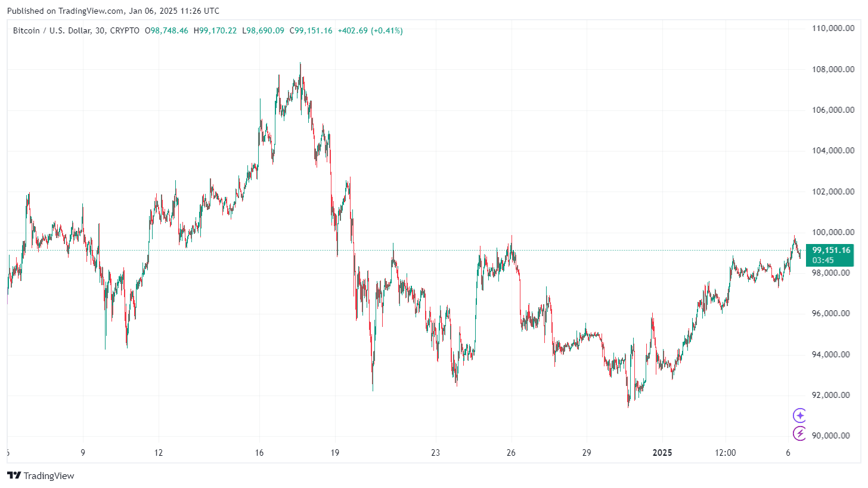Click the 96,000.00 price axis label

831,313
